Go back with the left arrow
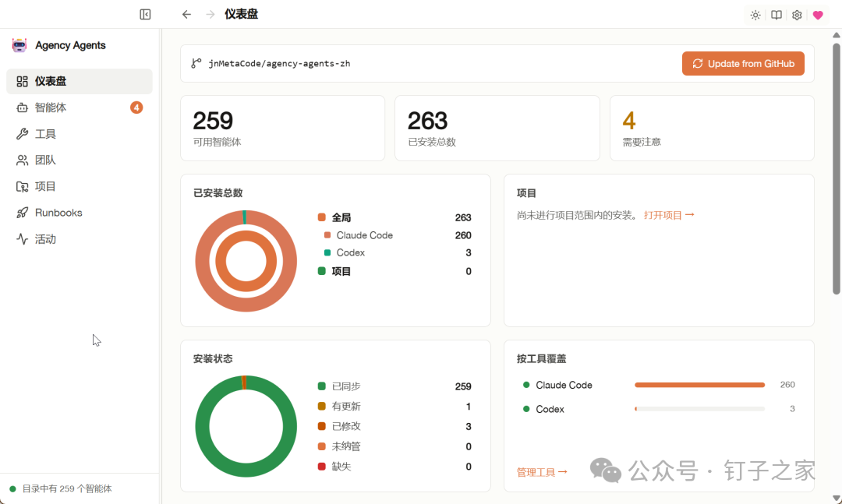 pyautogui.click(x=186, y=15)
